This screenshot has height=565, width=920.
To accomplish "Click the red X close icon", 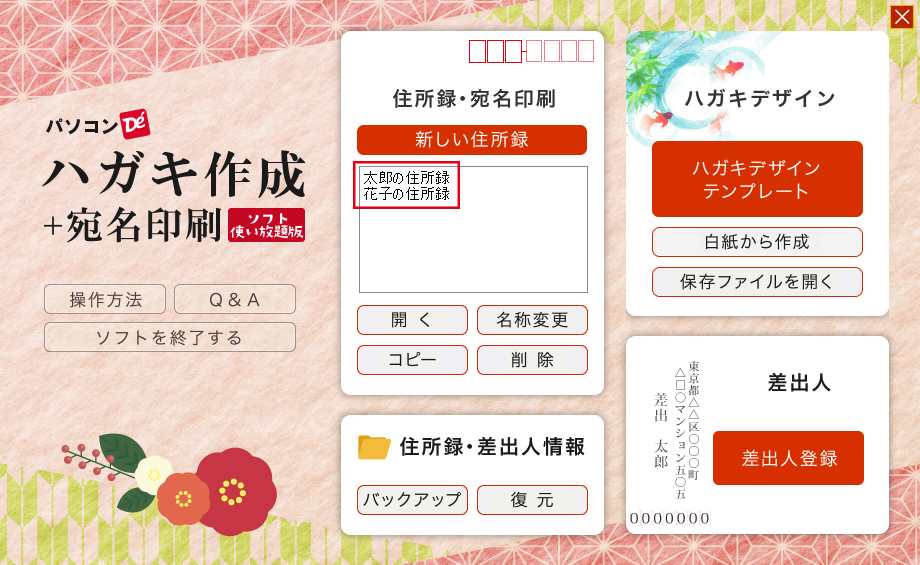I will point(902,17).
